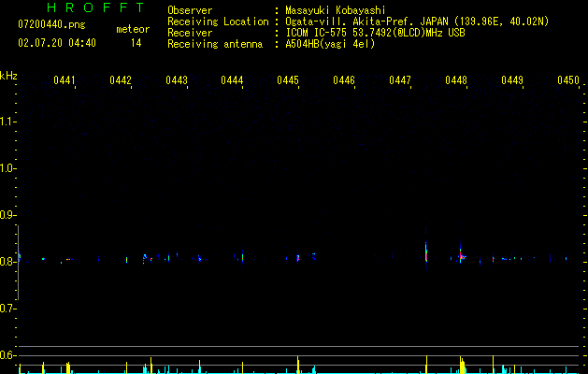Click the 0445 time marker
This screenshot has width=588, height=374.
[x=288, y=79]
